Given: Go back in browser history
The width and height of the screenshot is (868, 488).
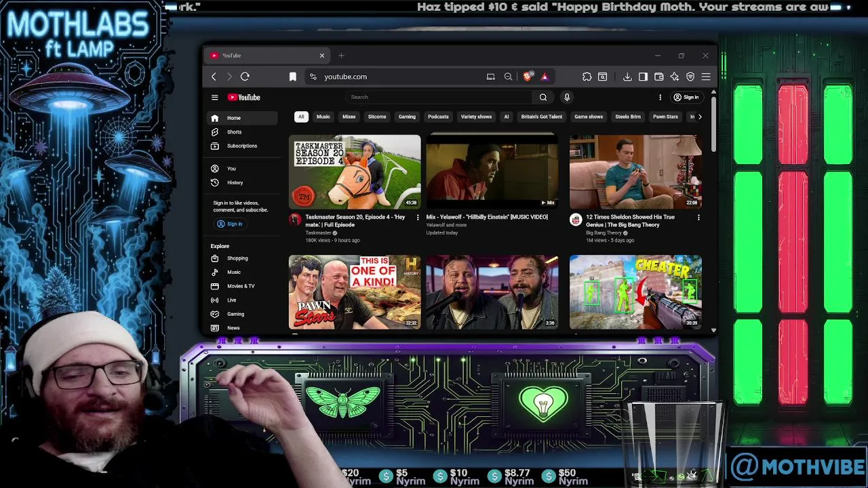Looking at the screenshot, I should (214, 77).
